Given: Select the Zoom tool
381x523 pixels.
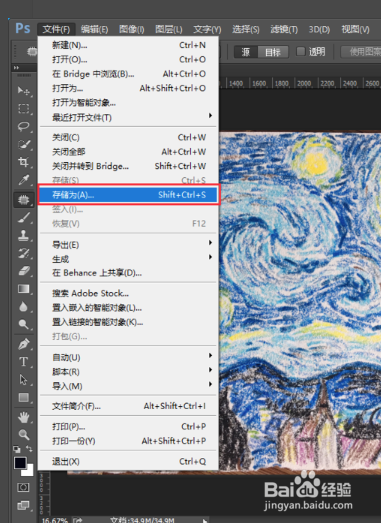Looking at the screenshot, I should pyautogui.click(x=23, y=434).
